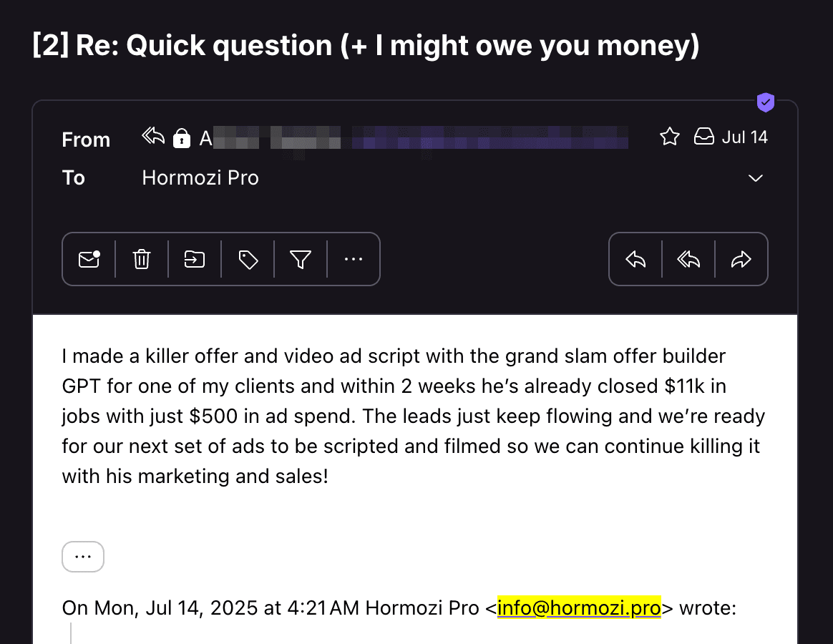The height and width of the screenshot is (644, 833).
Task: Click the Hormozi Pro recipient name
Action: coord(200,177)
